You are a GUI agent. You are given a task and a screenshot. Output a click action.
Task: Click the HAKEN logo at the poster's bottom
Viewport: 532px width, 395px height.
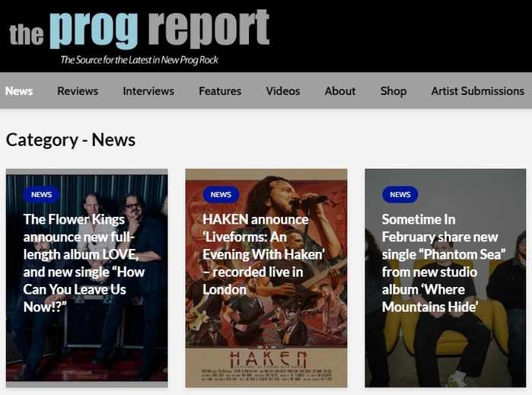[268, 359]
